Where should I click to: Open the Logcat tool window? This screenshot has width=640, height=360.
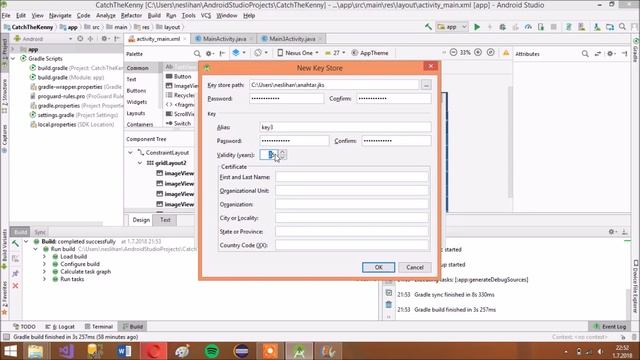60,327
